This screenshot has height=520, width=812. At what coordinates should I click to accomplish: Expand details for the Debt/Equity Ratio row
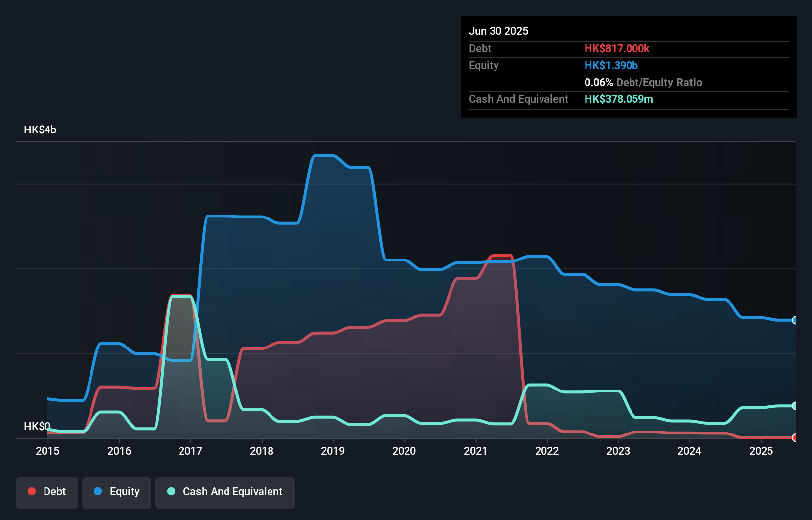[643, 82]
